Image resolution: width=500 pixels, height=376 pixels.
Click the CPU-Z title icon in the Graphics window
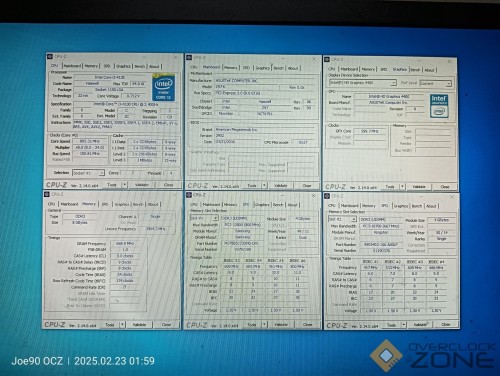tap(327, 59)
